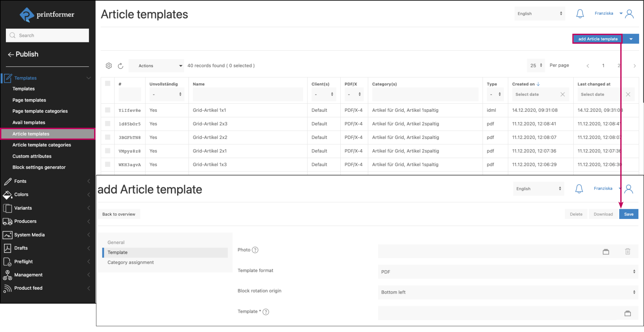This screenshot has width=644, height=332.
Task: Click the Photo folder browse icon
Action: [606, 251]
